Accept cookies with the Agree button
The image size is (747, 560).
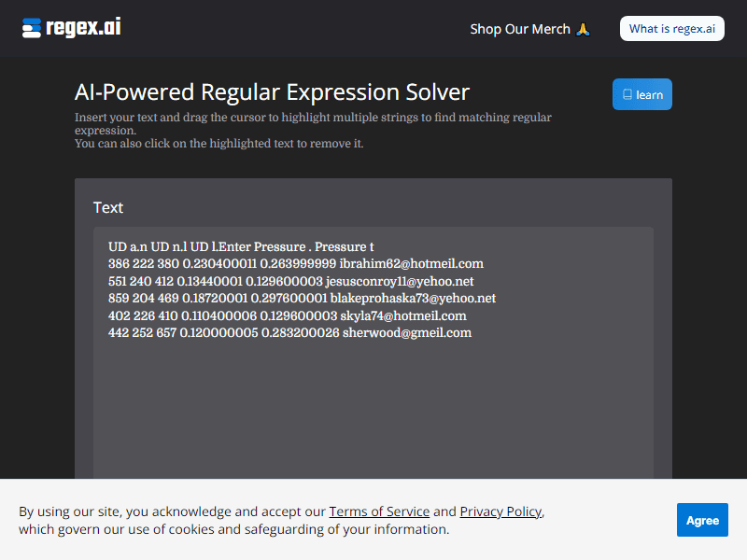point(702,520)
